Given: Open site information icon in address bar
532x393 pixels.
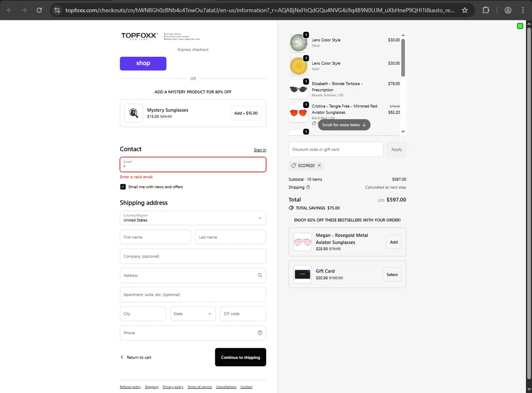Looking at the screenshot, I should pyautogui.click(x=57, y=10).
